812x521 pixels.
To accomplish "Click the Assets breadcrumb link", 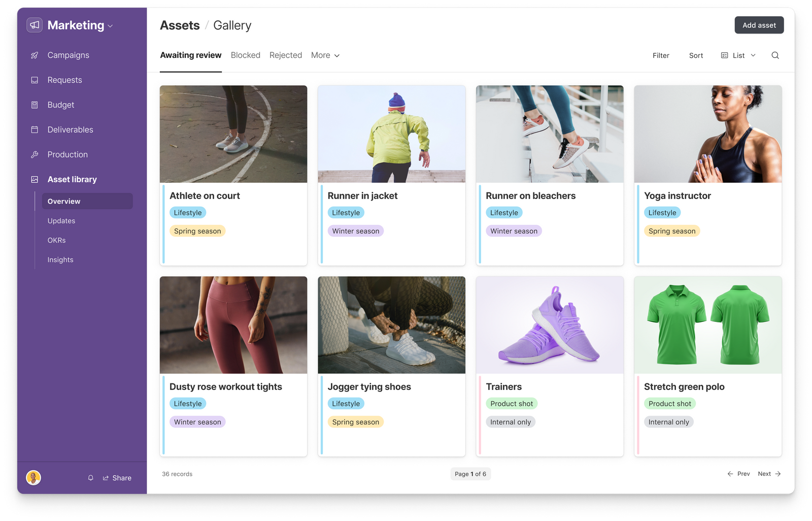I will (180, 25).
